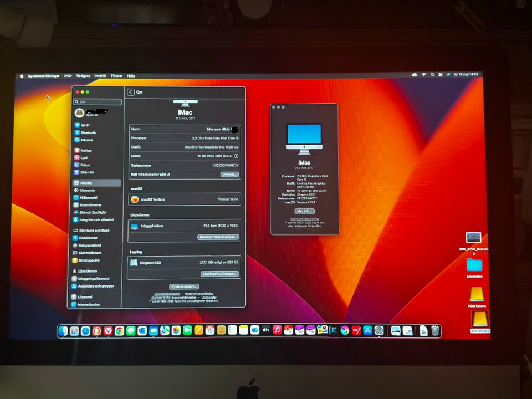Open the Apple-ID account entry
The image size is (532, 399).
pyautogui.click(x=91, y=112)
